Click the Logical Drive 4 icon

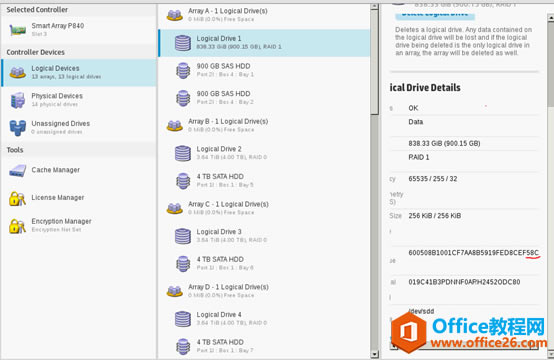pyautogui.click(x=183, y=319)
